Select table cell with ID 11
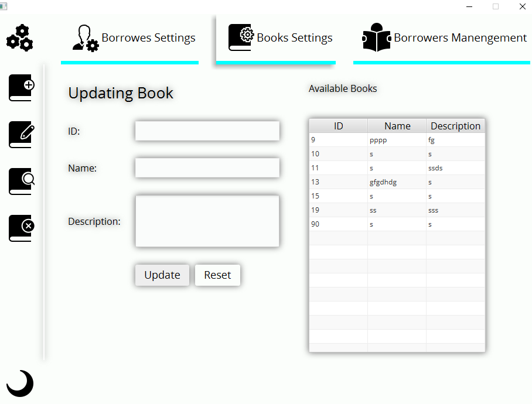The width and height of the screenshot is (532, 404). coord(338,168)
